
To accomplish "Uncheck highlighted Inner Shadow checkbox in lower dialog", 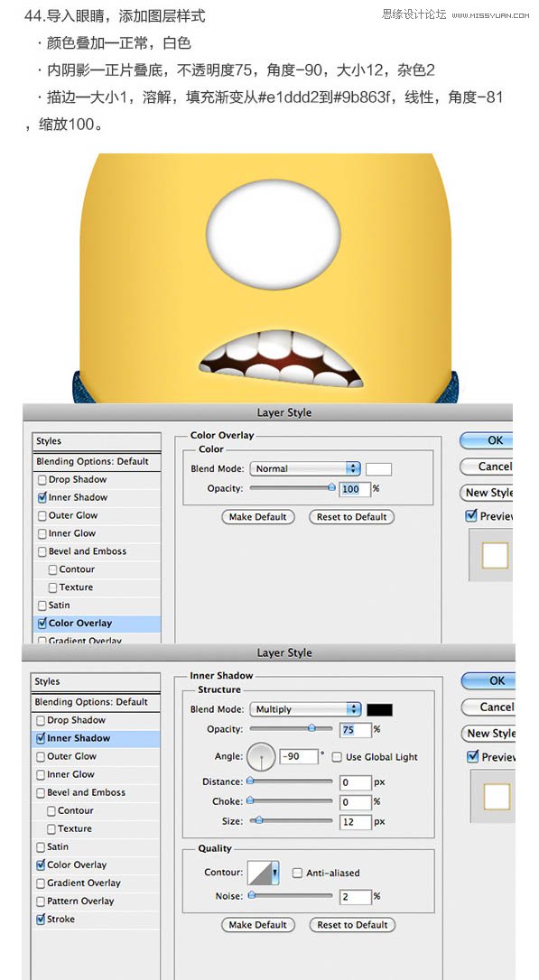I will pos(41,738).
